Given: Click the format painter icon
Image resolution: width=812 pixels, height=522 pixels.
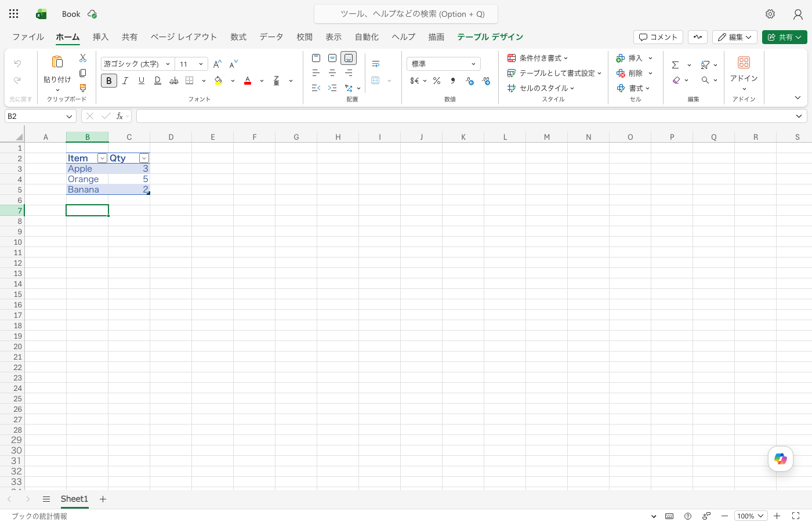Looking at the screenshot, I should [83, 88].
